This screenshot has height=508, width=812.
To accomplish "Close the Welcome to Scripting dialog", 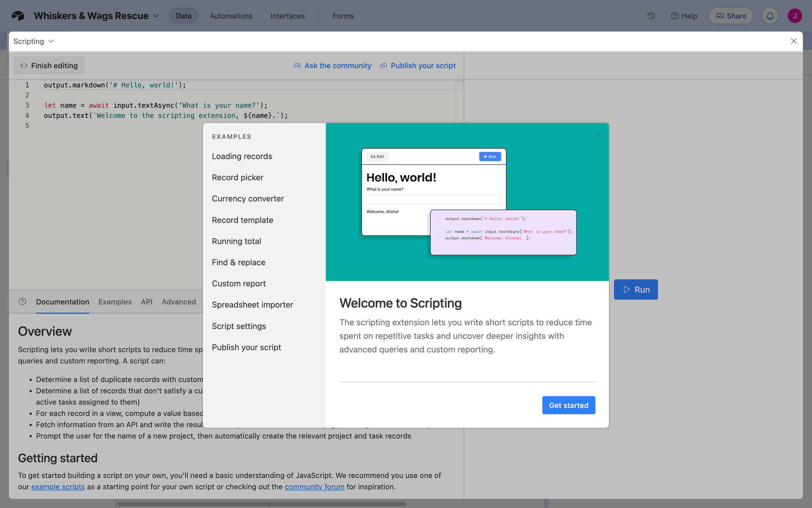I will click(x=597, y=134).
